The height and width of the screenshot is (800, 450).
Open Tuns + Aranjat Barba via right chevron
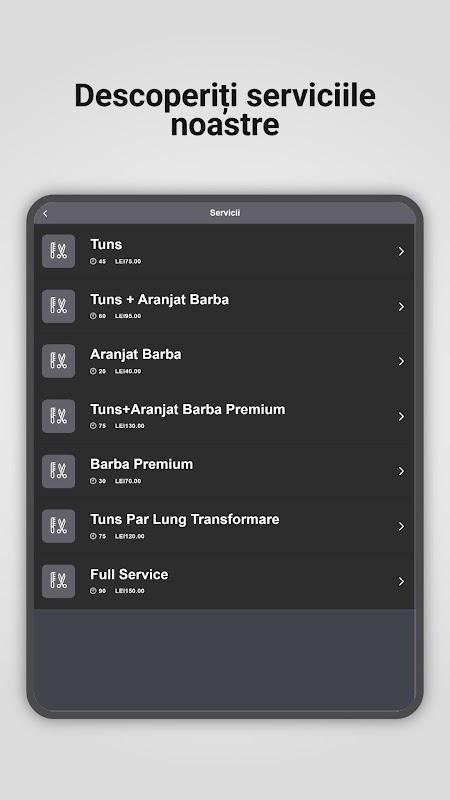[402, 306]
